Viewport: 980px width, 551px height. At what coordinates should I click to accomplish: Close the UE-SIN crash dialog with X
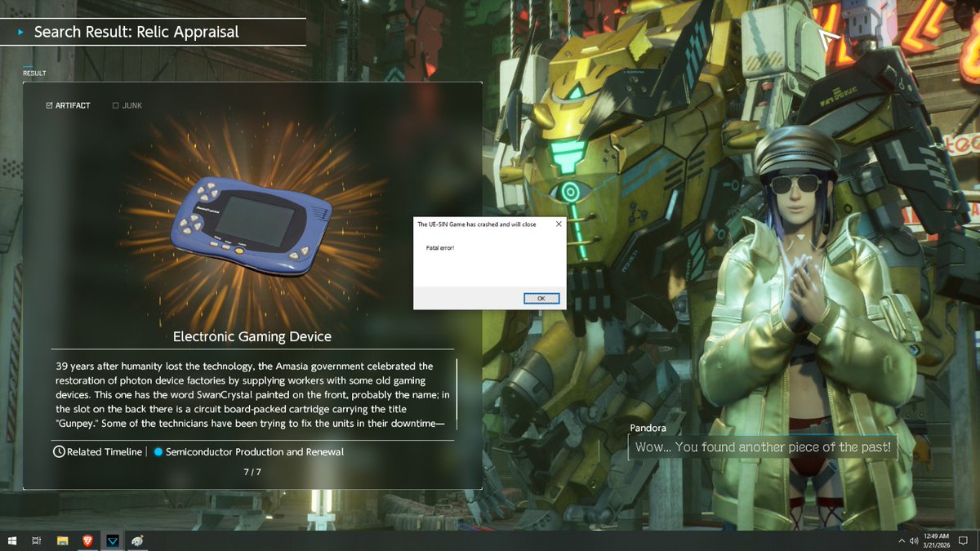point(559,224)
